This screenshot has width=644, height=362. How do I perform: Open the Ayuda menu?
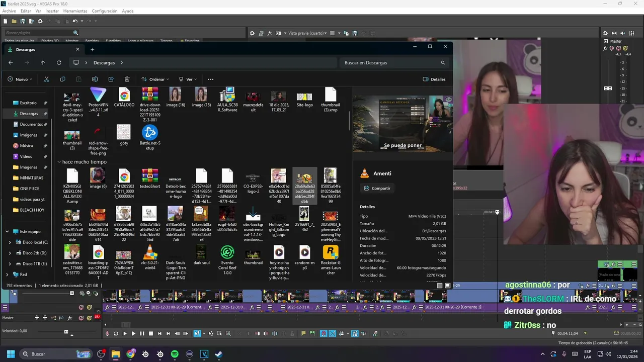(x=128, y=11)
